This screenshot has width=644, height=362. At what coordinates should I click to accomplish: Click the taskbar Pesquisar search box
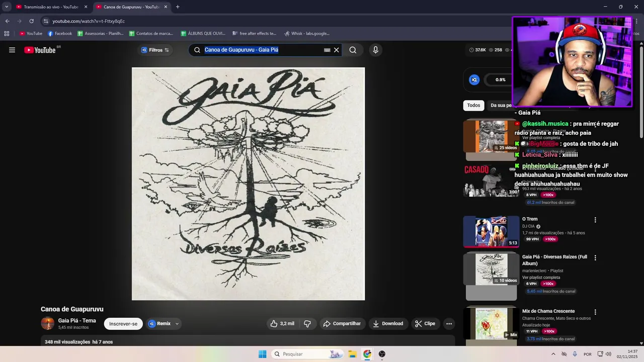pyautogui.click(x=307, y=354)
